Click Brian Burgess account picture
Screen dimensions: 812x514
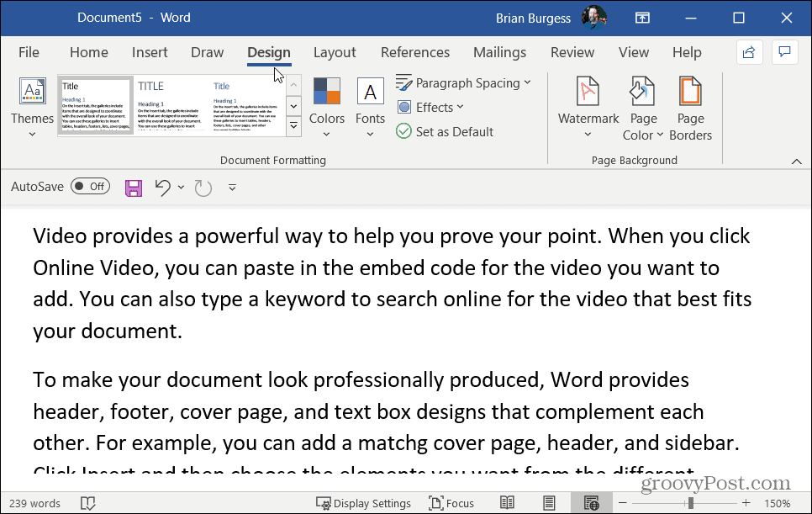click(x=593, y=19)
